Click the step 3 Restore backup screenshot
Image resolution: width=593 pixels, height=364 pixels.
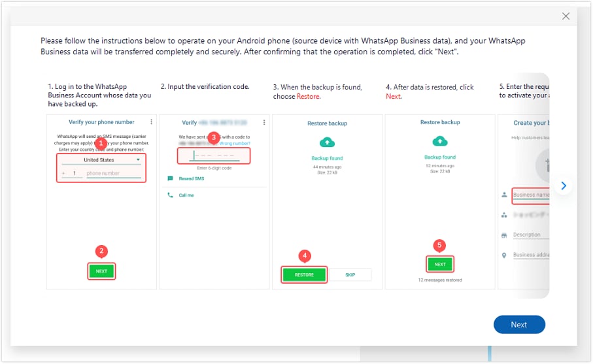[x=327, y=202]
